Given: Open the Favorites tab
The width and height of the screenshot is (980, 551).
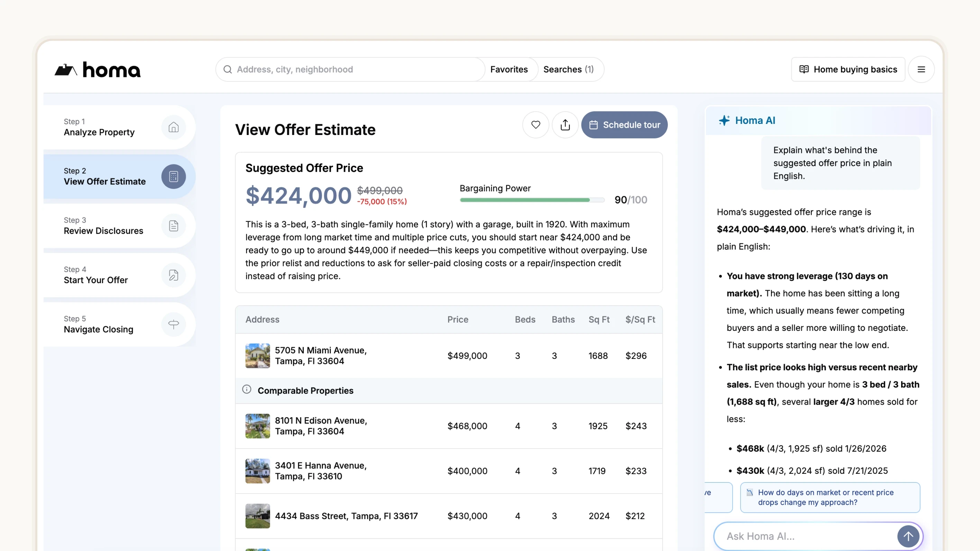Looking at the screenshot, I should (509, 69).
